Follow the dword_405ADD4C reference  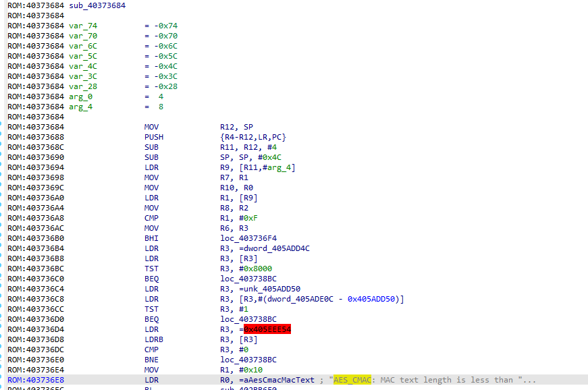[277, 248]
